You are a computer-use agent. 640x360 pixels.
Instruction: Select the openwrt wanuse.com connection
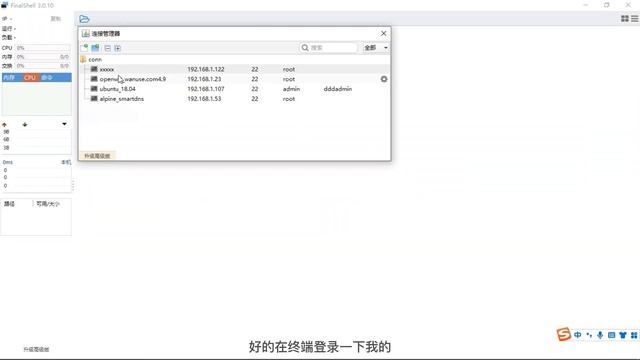tap(133, 79)
